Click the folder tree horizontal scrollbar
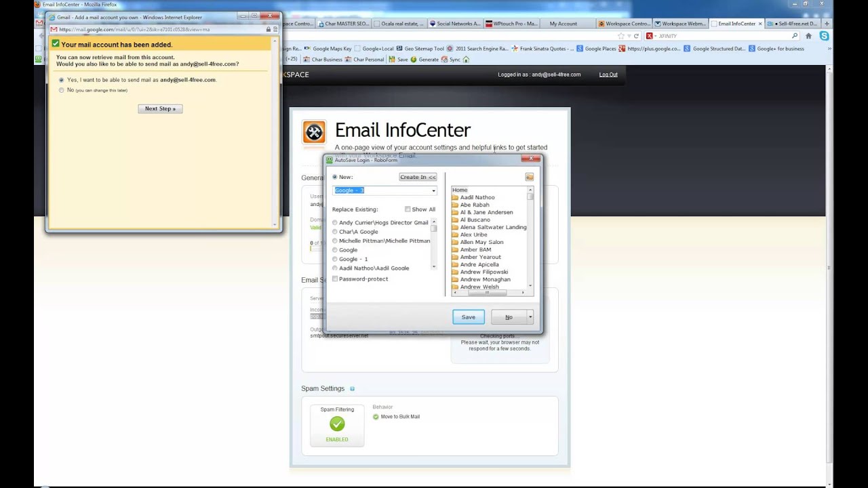This screenshot has height=488, width=868. (488, 292)
